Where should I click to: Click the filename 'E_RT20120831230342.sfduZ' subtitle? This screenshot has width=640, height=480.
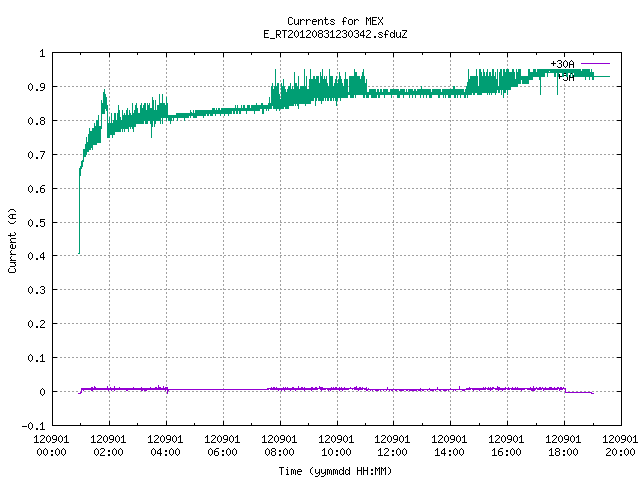335,34
